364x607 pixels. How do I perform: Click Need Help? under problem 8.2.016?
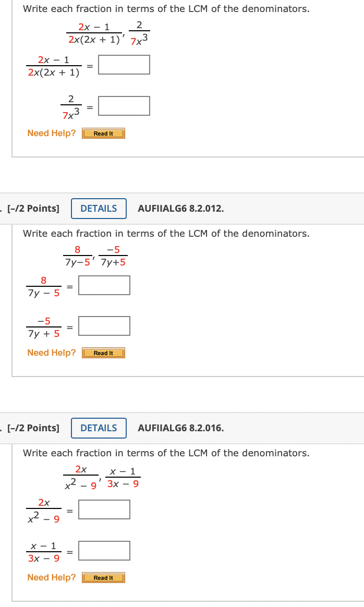51,577
